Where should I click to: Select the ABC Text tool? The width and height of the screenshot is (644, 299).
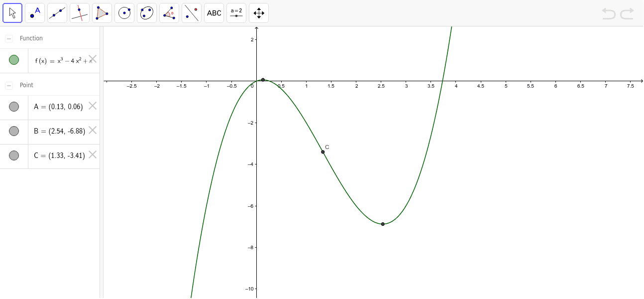[x=214, y=13]
